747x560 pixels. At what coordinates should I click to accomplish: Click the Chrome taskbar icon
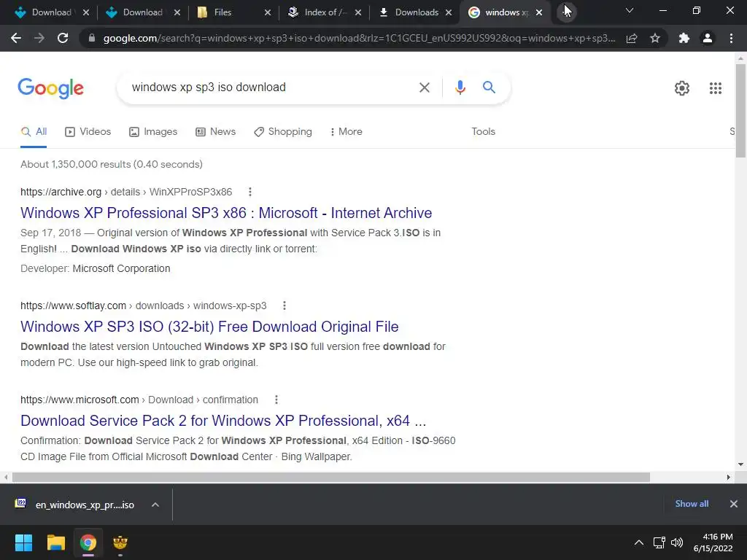88,542
